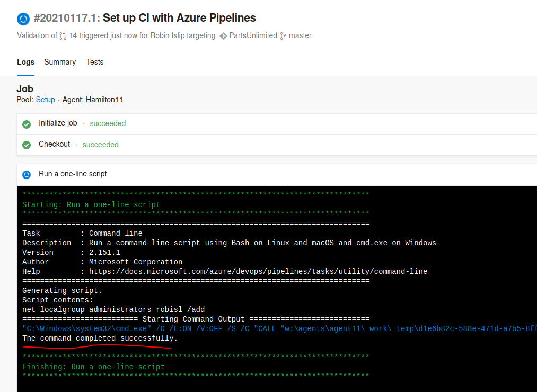
Task: Click the log line Starting: Run a one-line script
Action: (x=91, y=204)
